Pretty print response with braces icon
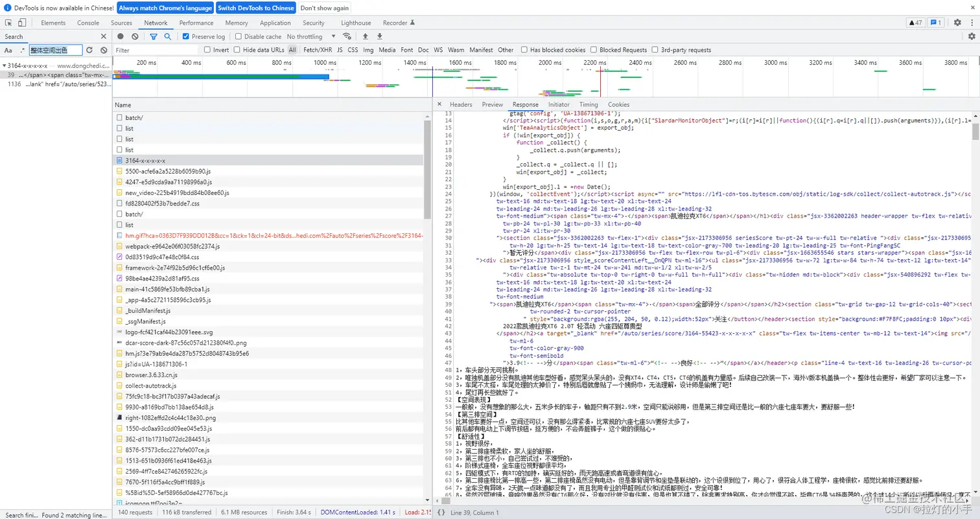 click(x=441, y=513)
